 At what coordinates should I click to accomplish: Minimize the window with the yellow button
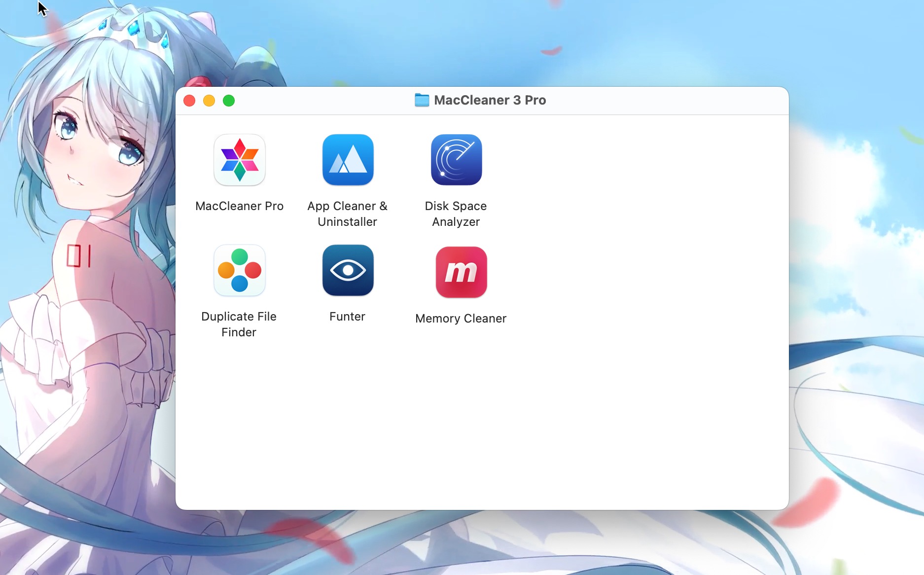(x=209, y=101)
